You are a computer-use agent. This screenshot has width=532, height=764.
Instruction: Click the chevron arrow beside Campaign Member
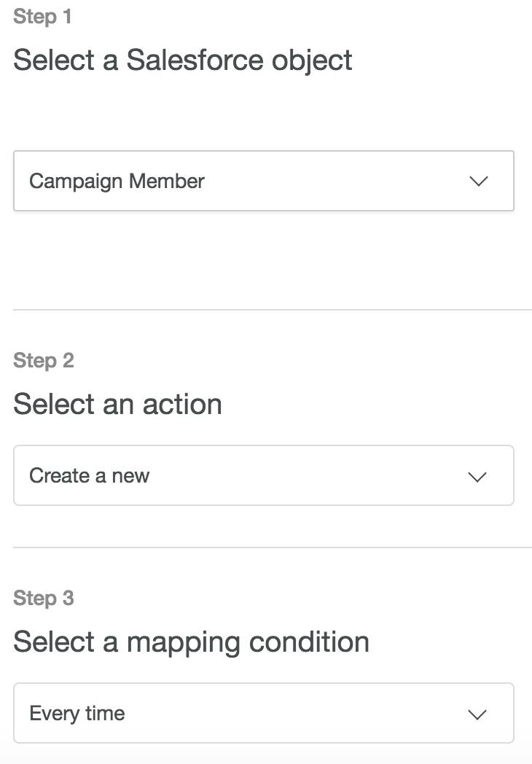point(478,182)
